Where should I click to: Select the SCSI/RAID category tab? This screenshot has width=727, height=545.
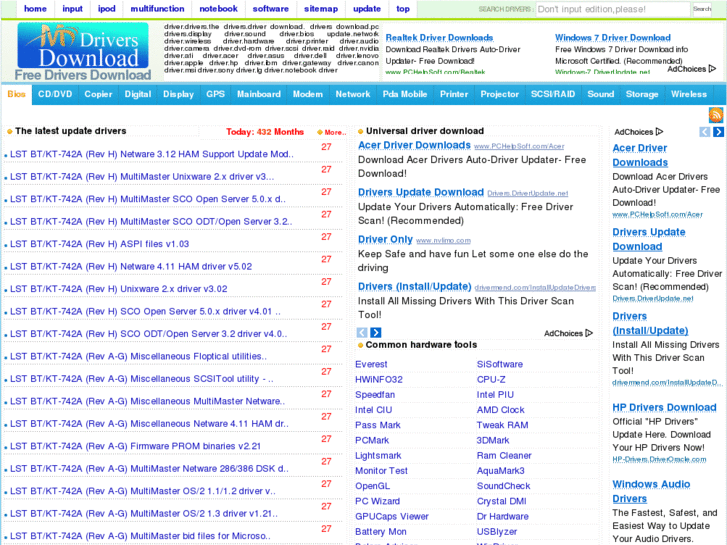(x=553, y=94)
